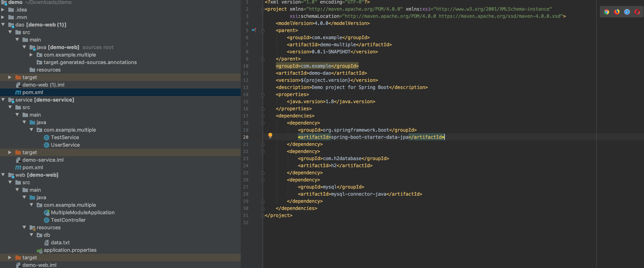The height and width of the screenshot is (268, 644).
Task: Open in Safari browser icon
Action: [627, 12]
